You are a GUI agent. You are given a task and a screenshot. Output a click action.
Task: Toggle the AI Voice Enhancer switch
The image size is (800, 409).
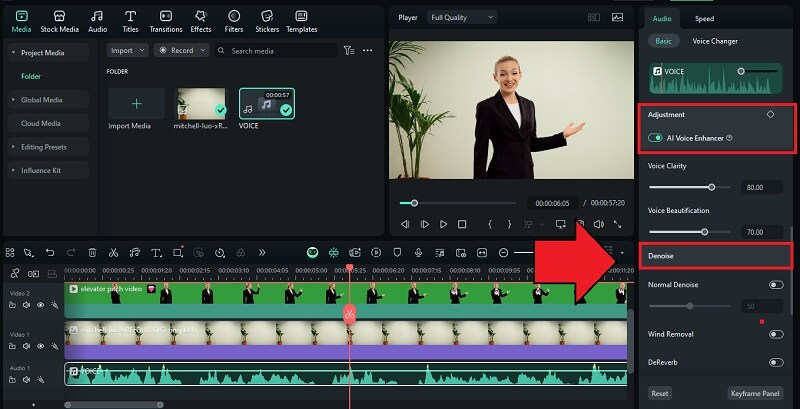[x=655, y=138]
